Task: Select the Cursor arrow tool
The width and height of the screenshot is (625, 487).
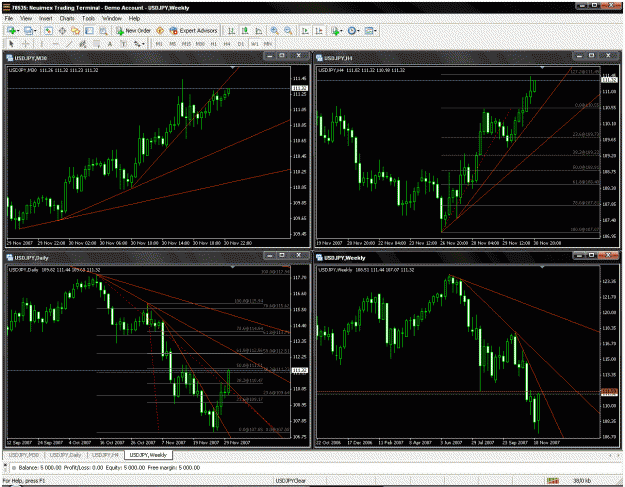Action: 11,44
